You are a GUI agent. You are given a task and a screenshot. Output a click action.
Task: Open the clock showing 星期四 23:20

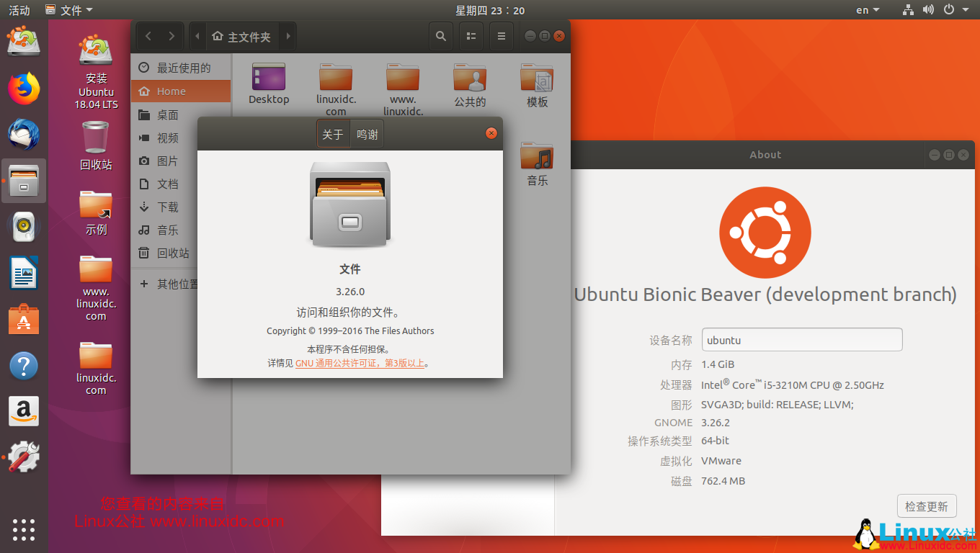(490, 10)
